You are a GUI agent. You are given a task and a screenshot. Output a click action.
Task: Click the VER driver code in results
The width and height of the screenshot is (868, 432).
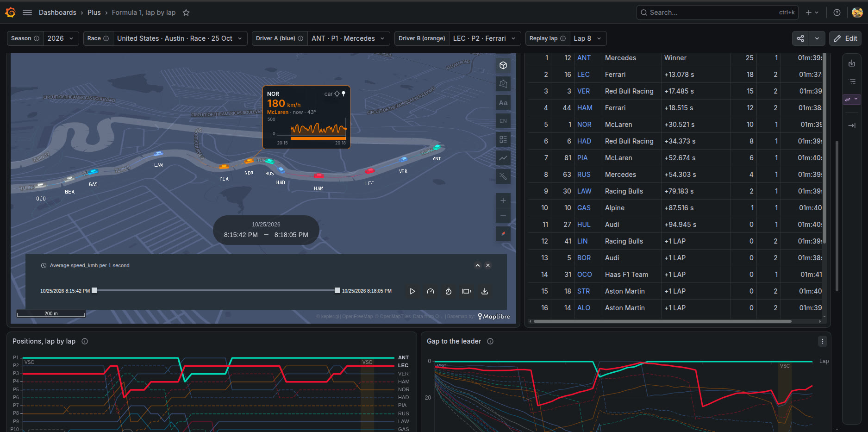[x=583, y=91]
